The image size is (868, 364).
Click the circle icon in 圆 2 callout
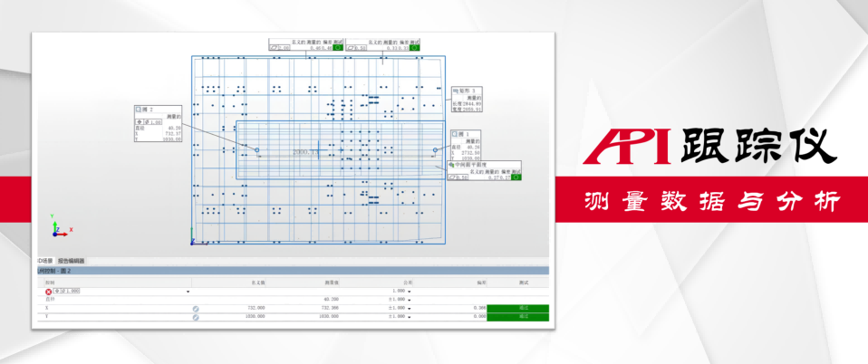coord(139,109)
